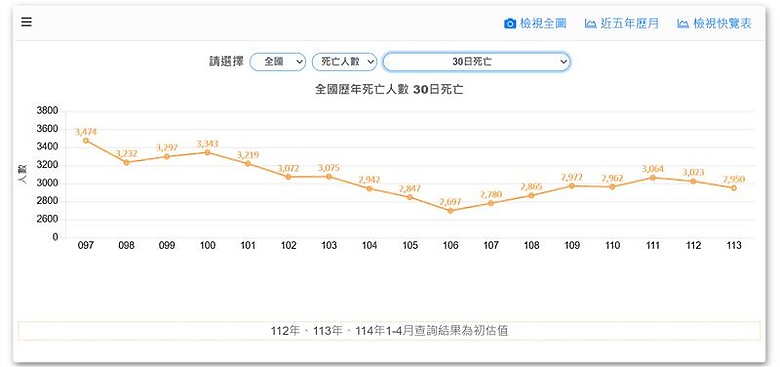Click the 112 data point labeled 3,023
The image size is (780, 367).
pos(693,181)
